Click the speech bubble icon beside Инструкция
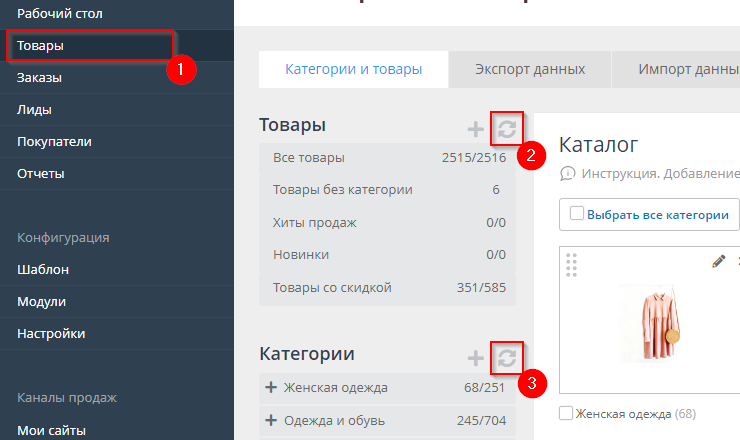Screen dimensions: 740x440 pos(568,174)
